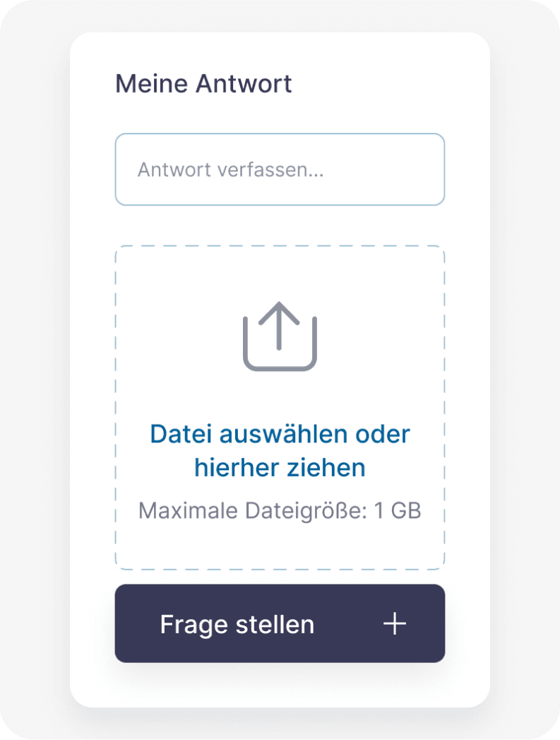The height and width of the screenshot is (740, 560).
Task: Click the white plus symbol in dark button
Action: coord(394,623)
